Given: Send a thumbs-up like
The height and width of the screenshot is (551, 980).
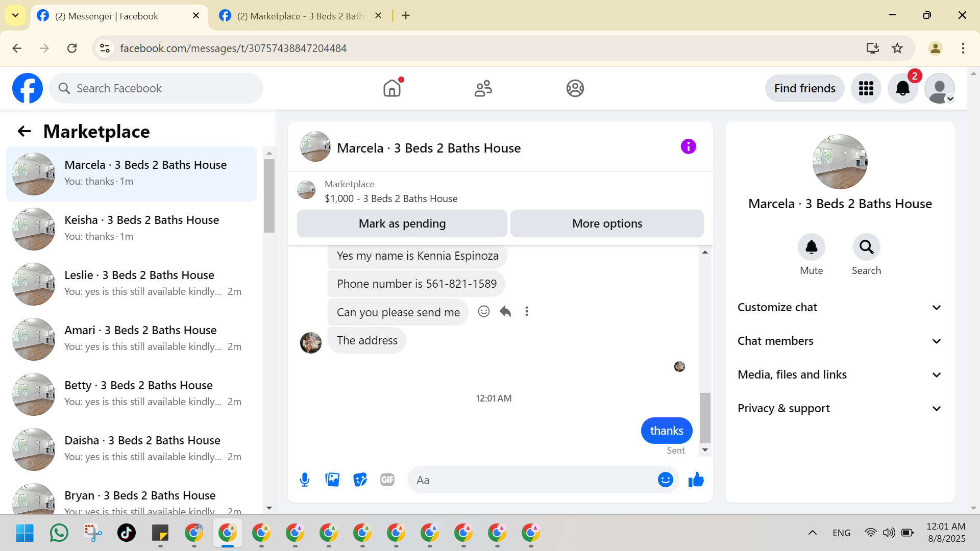Looking at the screenshot, I should (x=696, y=480).
